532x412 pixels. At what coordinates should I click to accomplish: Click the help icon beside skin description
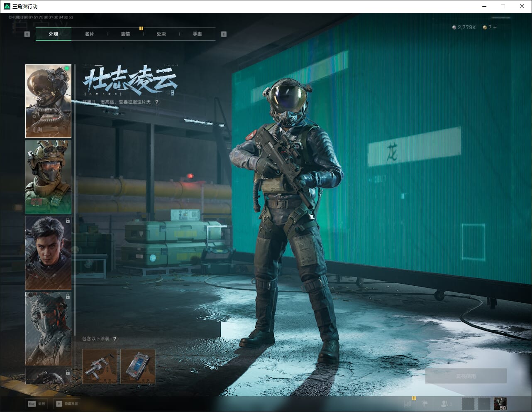(x=157, y=102)
